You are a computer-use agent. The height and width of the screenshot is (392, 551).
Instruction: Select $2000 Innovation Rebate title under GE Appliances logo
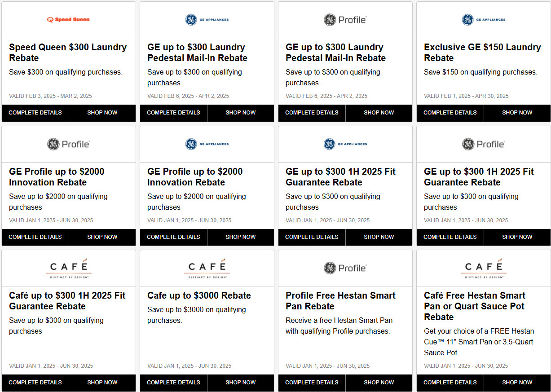tap(195, 177)
